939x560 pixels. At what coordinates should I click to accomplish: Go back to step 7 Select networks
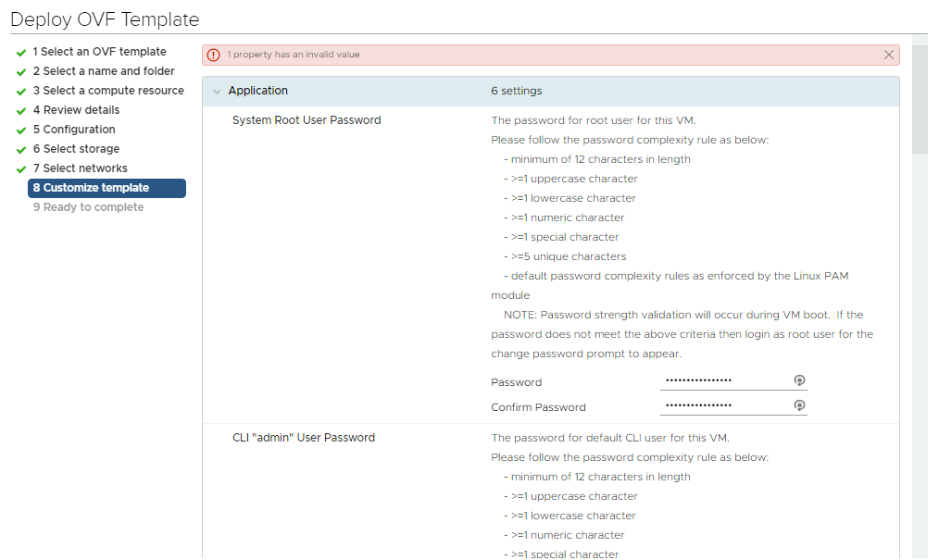(80, 168)
